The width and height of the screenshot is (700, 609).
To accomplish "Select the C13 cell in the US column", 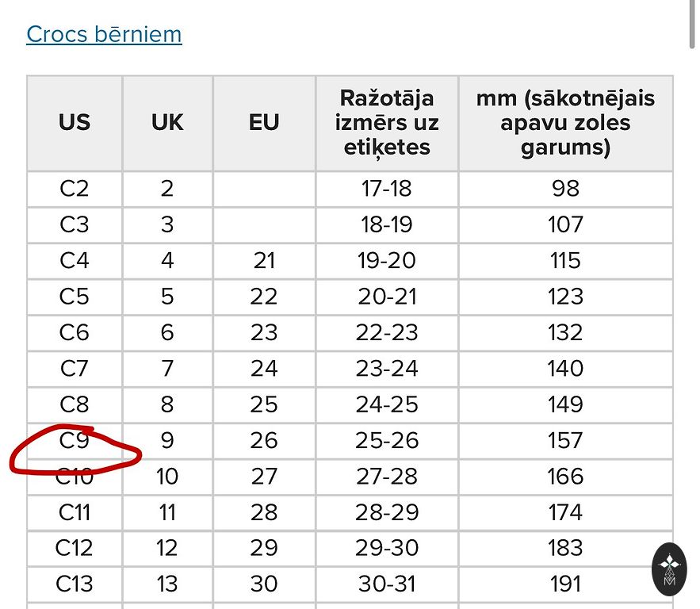I will pos(75,584).
